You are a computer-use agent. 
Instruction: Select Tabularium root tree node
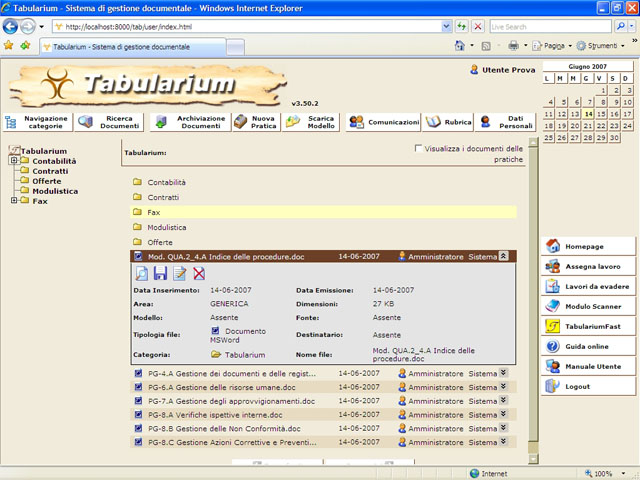pyautogui.click(x=44, y=151)
